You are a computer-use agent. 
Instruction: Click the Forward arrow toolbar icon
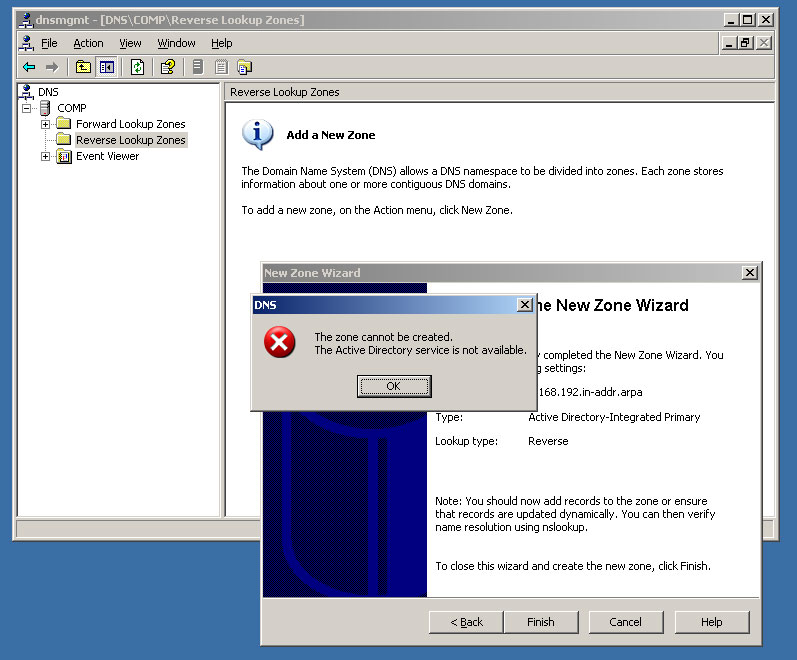tap(52, 67)
